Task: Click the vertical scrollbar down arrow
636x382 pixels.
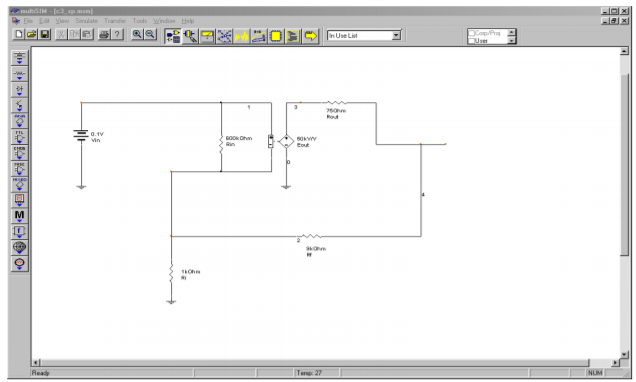Action: point(624,355)
